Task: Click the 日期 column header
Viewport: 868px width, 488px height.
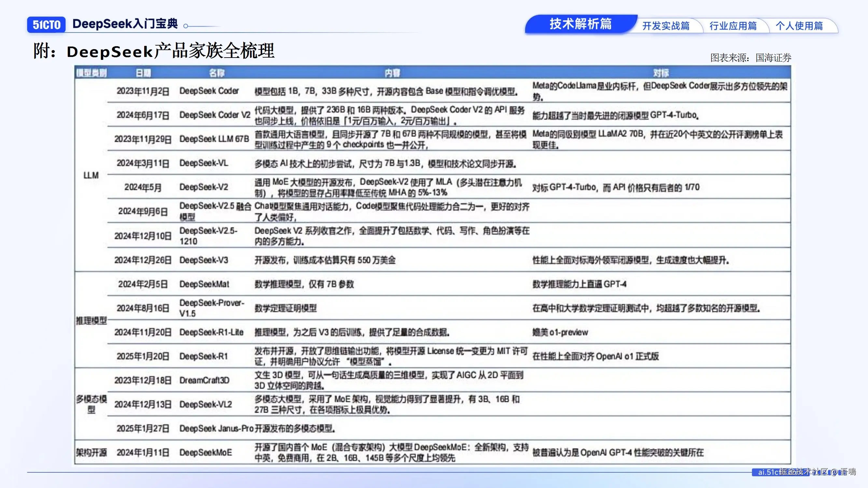Action: pos(143,73)
